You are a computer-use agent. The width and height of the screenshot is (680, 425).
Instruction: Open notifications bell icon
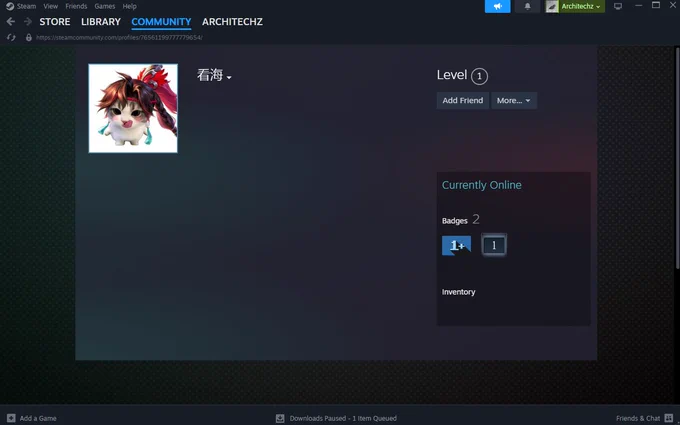(x=527, y=6)
